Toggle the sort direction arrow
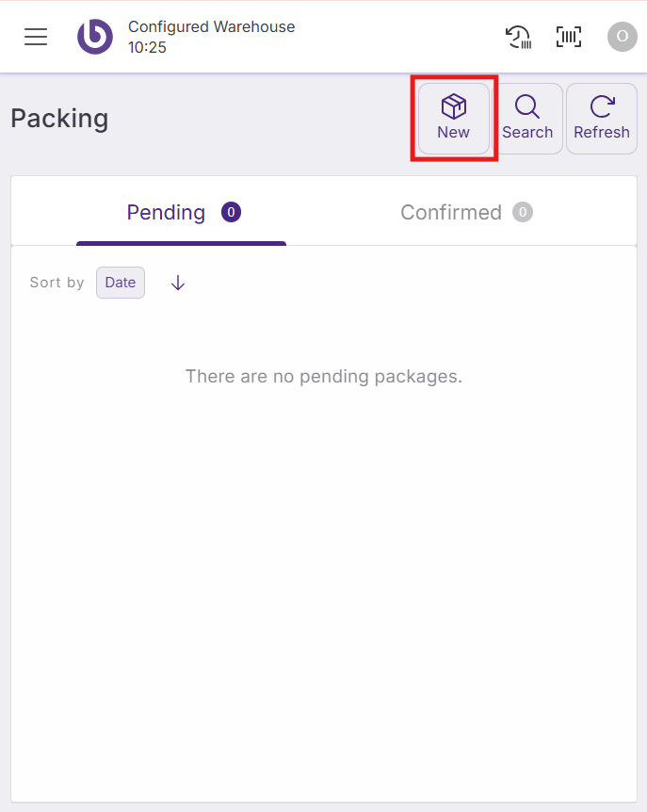The height and width of the screenshot is (812, 647). coord(178,283)
